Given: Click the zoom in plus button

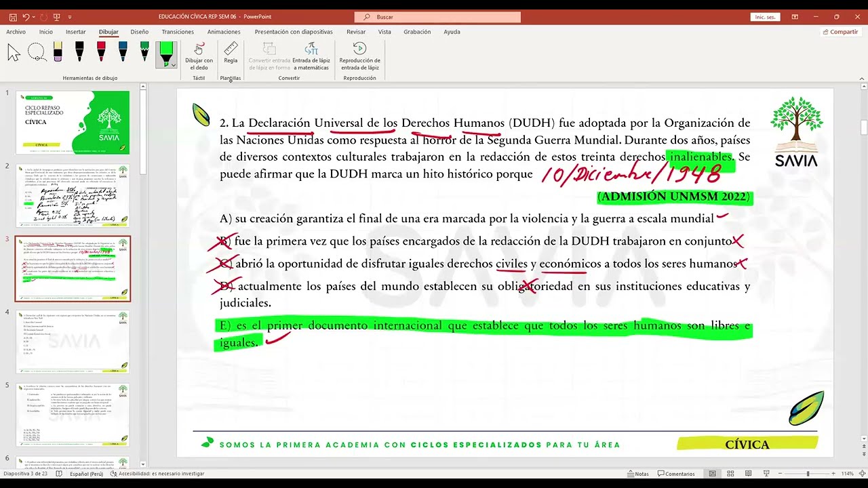Looking at the screenshot, I should (835, 474).
